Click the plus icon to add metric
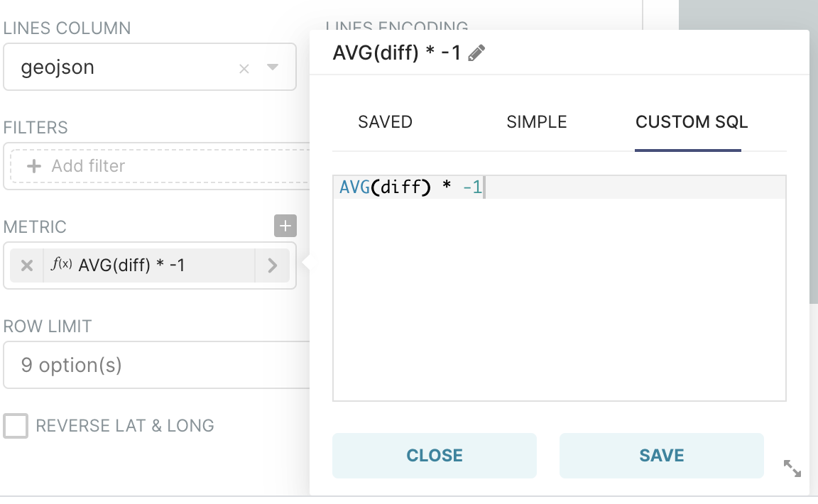Image resolution: width=818 pixels, height=504 pixels. [285, 226]
